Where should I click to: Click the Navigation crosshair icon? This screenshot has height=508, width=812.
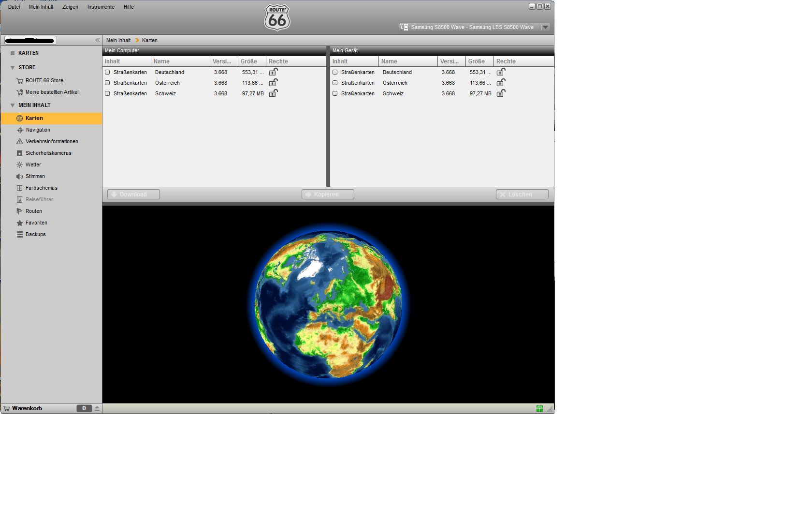click(x=20, y=130)
